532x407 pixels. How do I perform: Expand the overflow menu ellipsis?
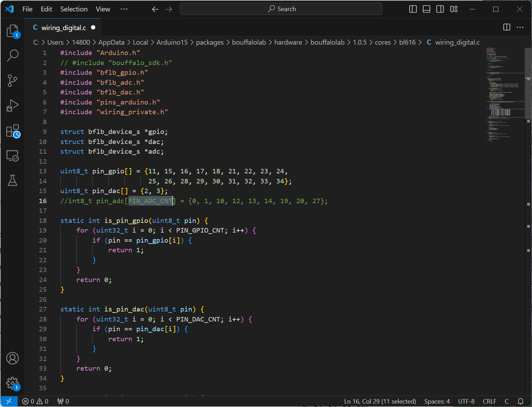click(124, 9)
